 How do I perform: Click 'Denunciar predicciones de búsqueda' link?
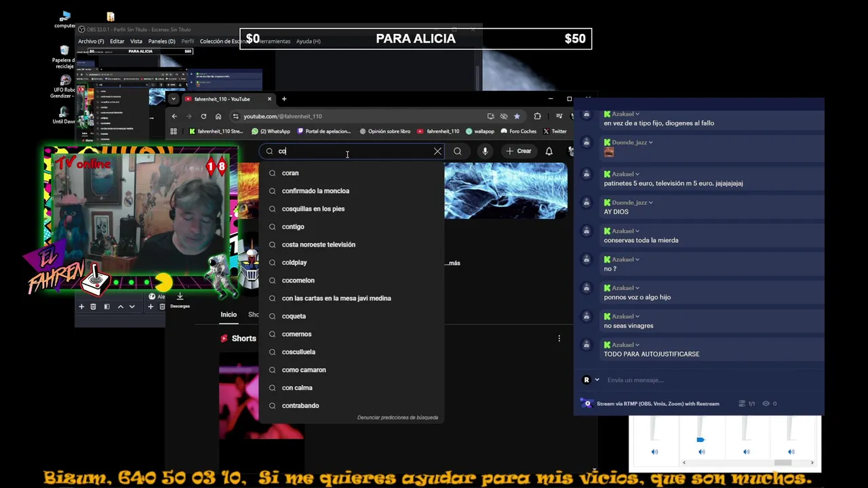(397, 418)
